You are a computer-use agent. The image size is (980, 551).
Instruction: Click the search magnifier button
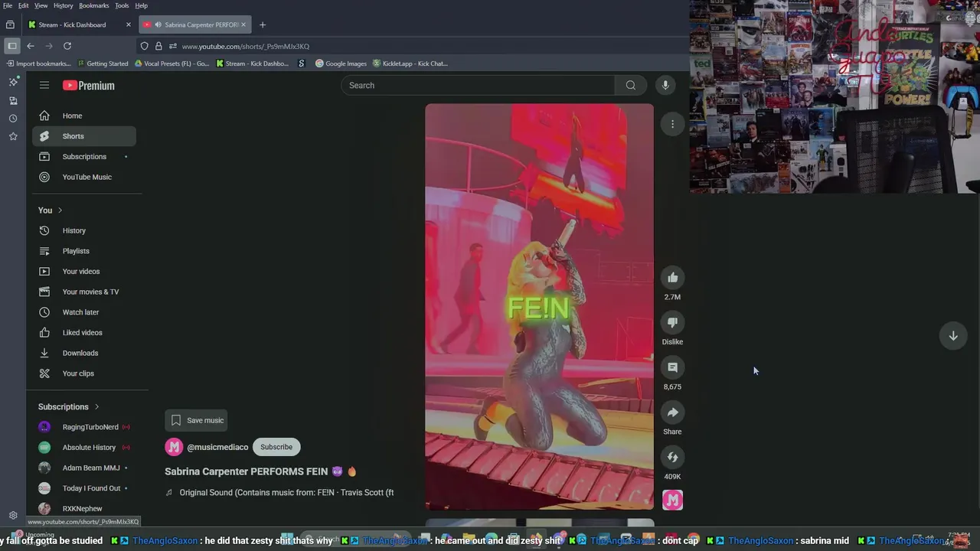tap(630, 85)
